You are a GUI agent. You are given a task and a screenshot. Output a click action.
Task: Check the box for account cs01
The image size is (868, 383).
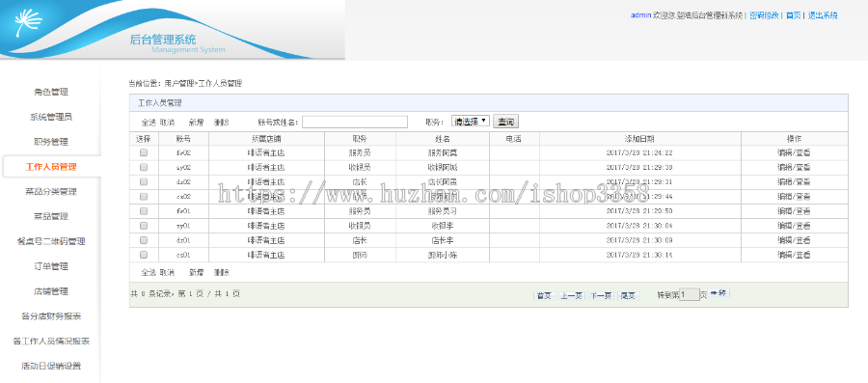click(x=144, y=255)
